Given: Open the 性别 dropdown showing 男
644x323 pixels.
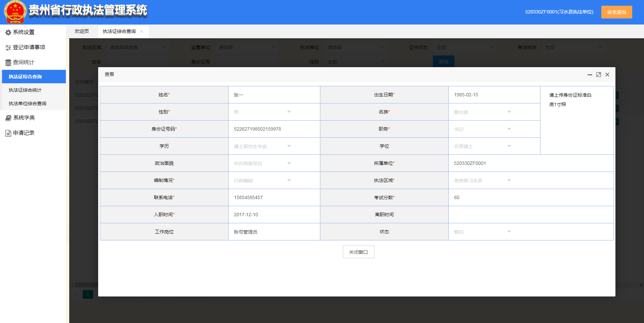Looking at the screenshot, I should (x=263, y=112).
